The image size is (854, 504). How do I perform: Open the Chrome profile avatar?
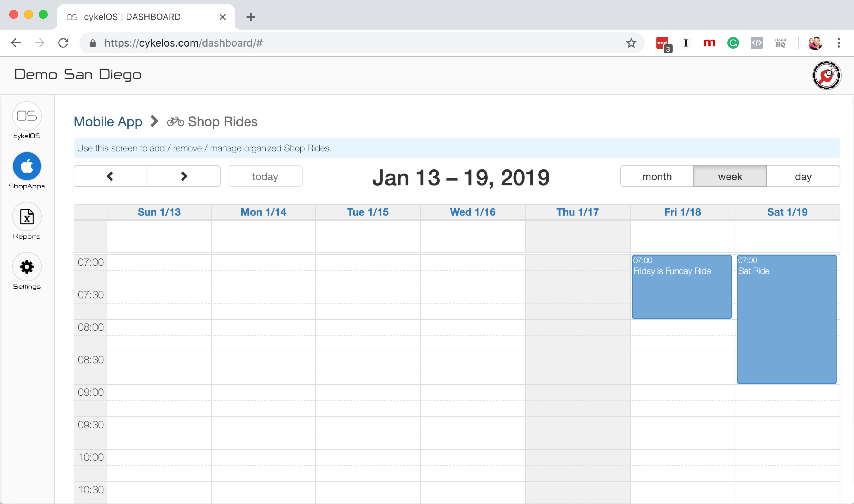[x=815, y=43]
